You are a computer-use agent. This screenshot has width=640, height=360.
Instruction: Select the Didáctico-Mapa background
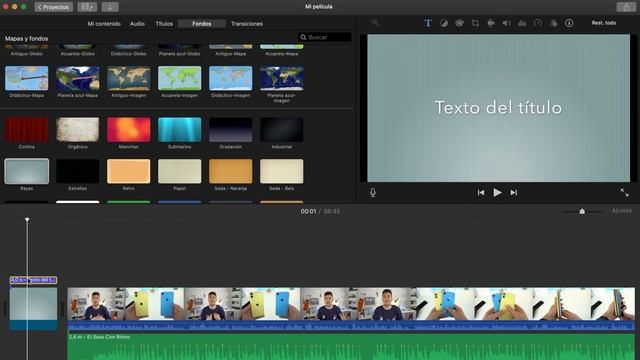tap(27, 78)
